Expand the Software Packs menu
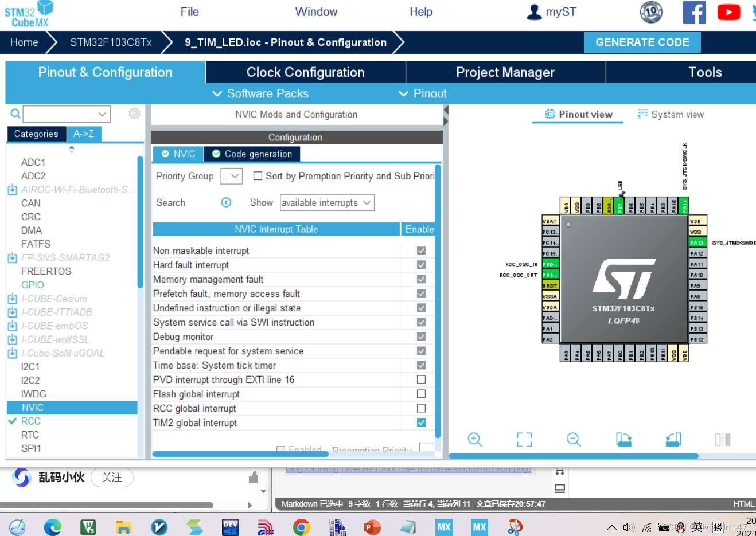Screen dimensions: 756x536 click(260, 93)
